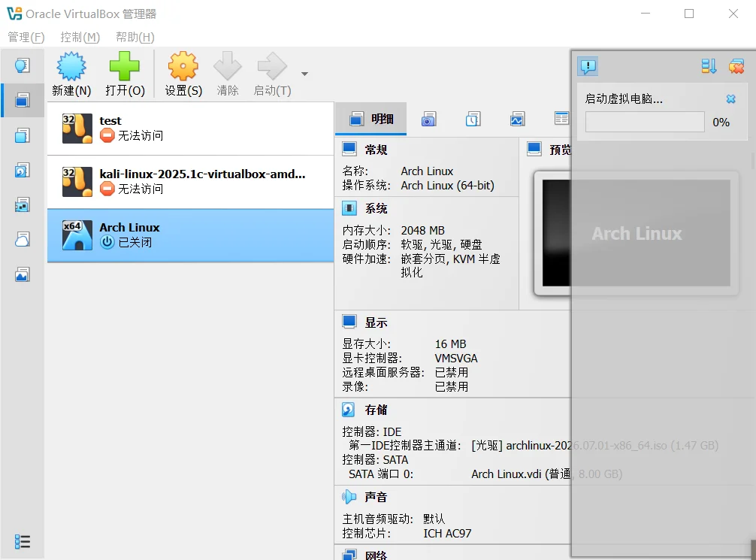
Task: Toggle the notification center exclamation icon
Action: click(x=588, y=66)
